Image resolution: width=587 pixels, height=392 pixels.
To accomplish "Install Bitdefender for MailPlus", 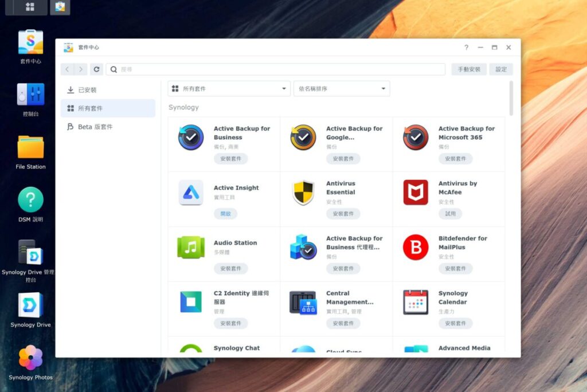I will pyautogui.click(x=455, y=268).
